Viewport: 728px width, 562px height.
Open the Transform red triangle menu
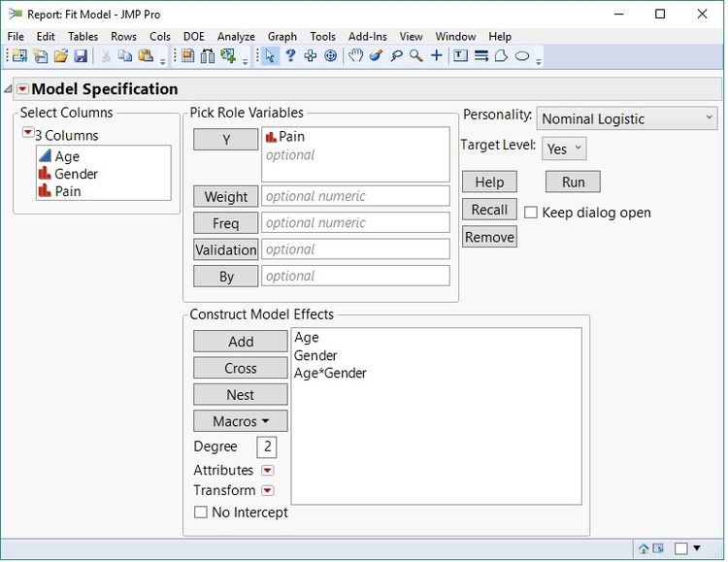[268, 490]
